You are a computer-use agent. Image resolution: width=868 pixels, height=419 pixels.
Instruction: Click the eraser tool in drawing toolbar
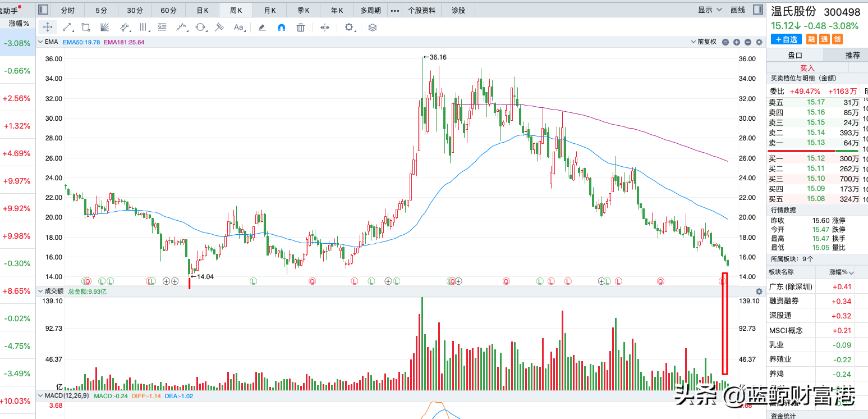pyautogui.click(x=262, y=27)
